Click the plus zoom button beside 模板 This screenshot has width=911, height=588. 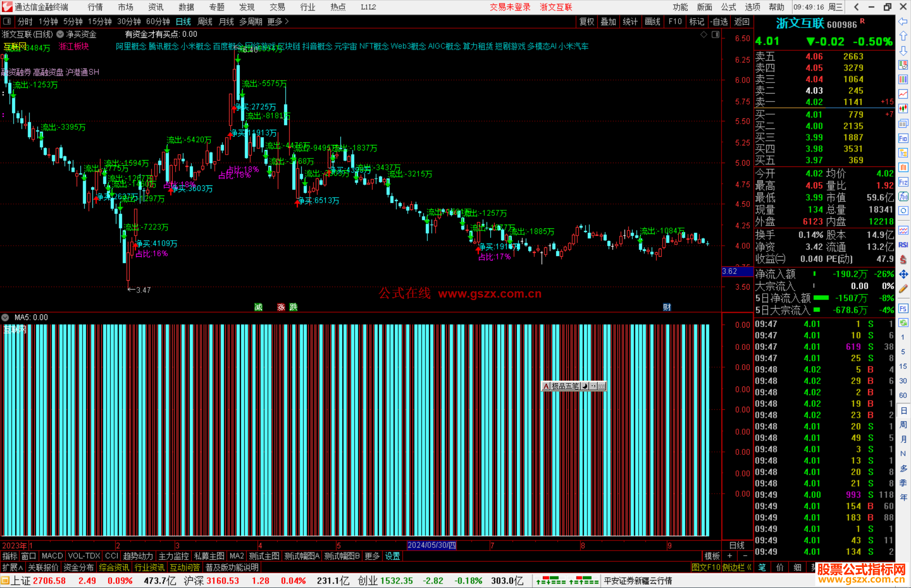click(730, 556)
